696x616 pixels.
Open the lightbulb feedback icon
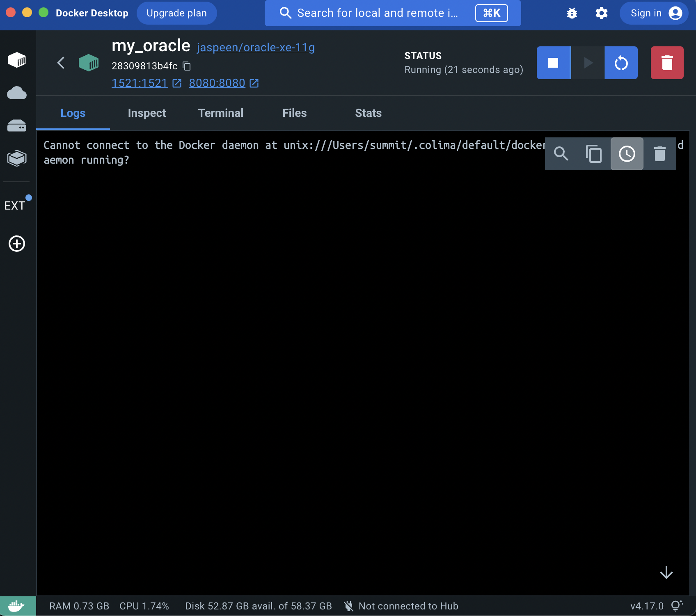tap(677, 606)
